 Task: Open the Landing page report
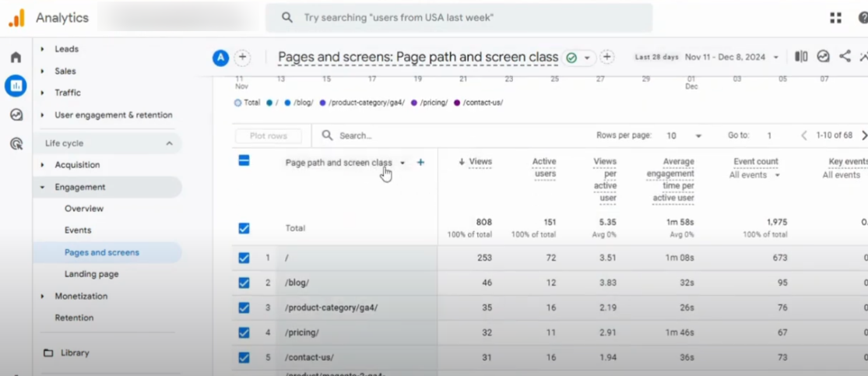click(91, 274)
